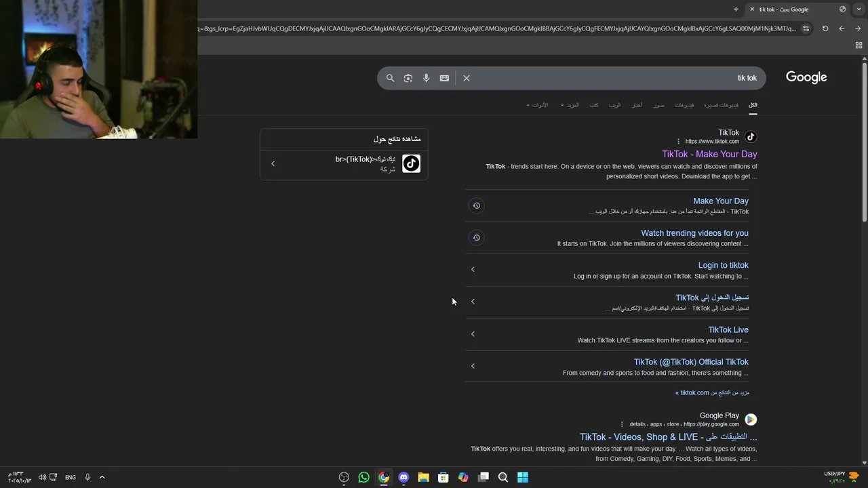Open Microsoft Store from the taskbar
Screen dimensions: 868x488
tap(443, 477)
